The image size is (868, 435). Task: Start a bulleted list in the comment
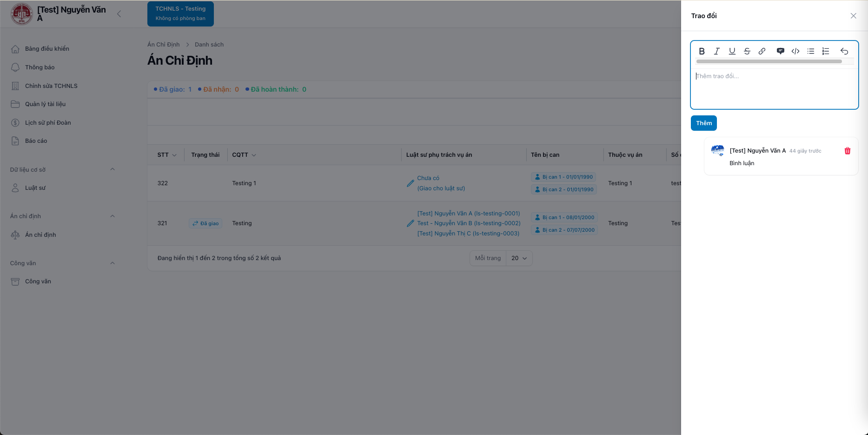(811, 51)
